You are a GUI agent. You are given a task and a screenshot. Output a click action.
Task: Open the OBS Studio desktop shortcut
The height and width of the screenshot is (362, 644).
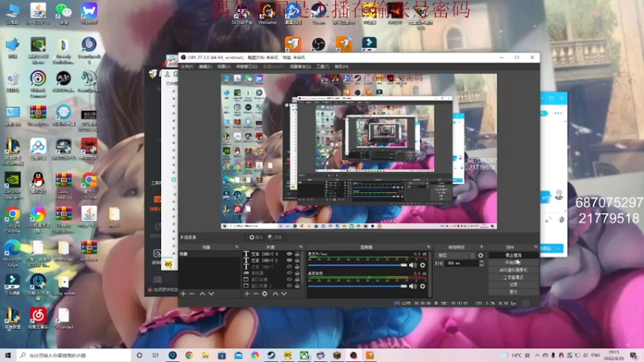tap(318, 44)
